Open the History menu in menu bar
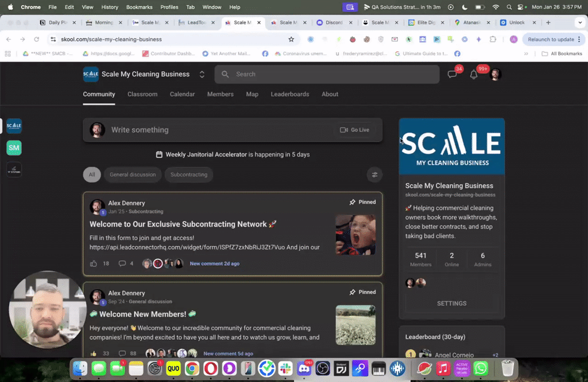This screenshot has width=588, height=382. click(x=110, y=7)
